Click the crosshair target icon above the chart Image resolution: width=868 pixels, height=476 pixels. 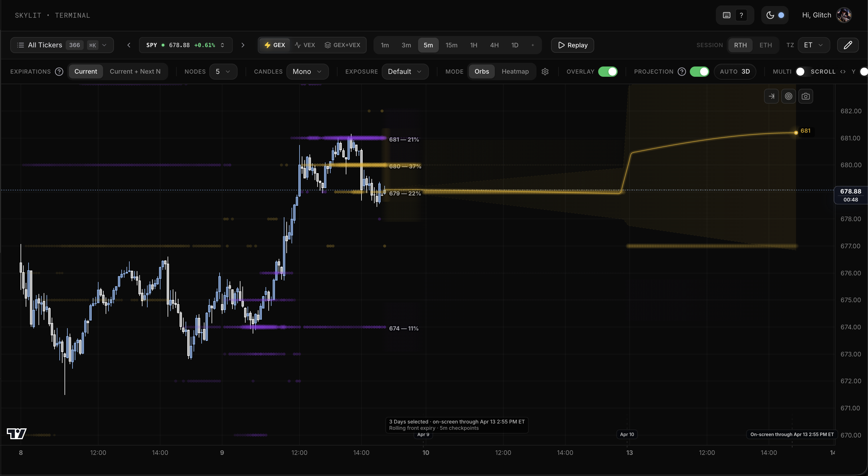pyautogui.click(x=789, y=96)
